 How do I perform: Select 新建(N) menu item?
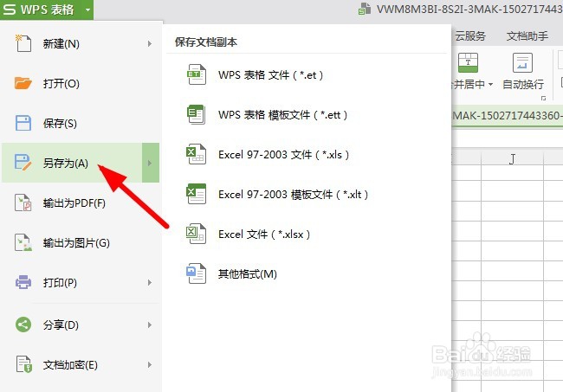(81, 43)
